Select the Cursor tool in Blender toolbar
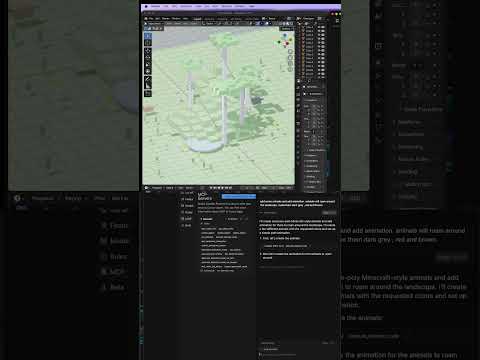The height and width of the screenshot is (360, 480). pyautogui.click(x=148, y=43)
